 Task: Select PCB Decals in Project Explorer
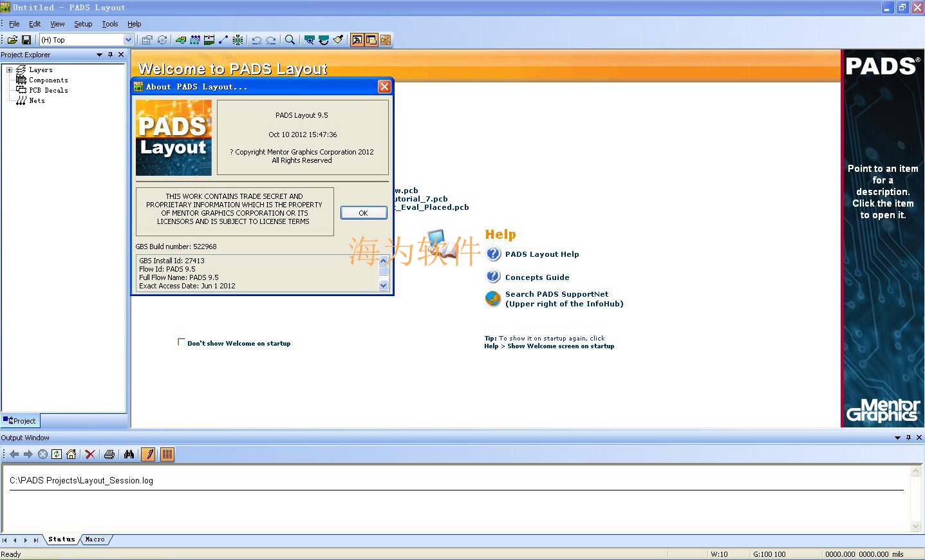[48, 90]
